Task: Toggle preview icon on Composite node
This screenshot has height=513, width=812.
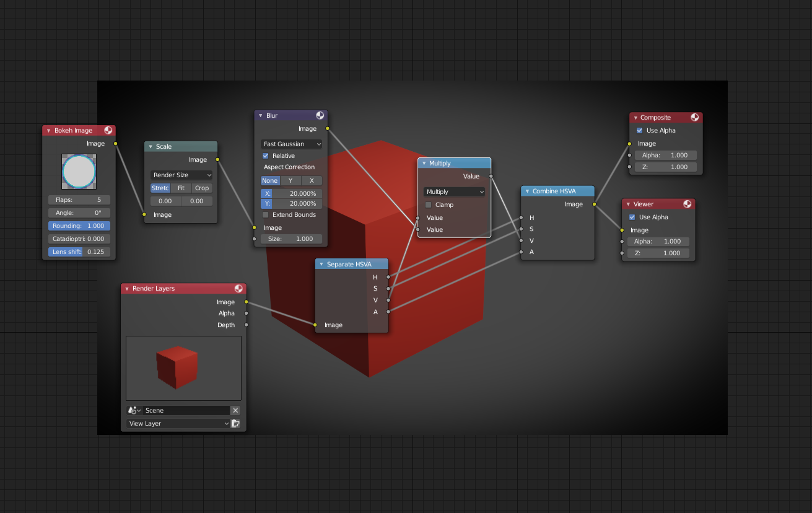Action: [695, 117]
